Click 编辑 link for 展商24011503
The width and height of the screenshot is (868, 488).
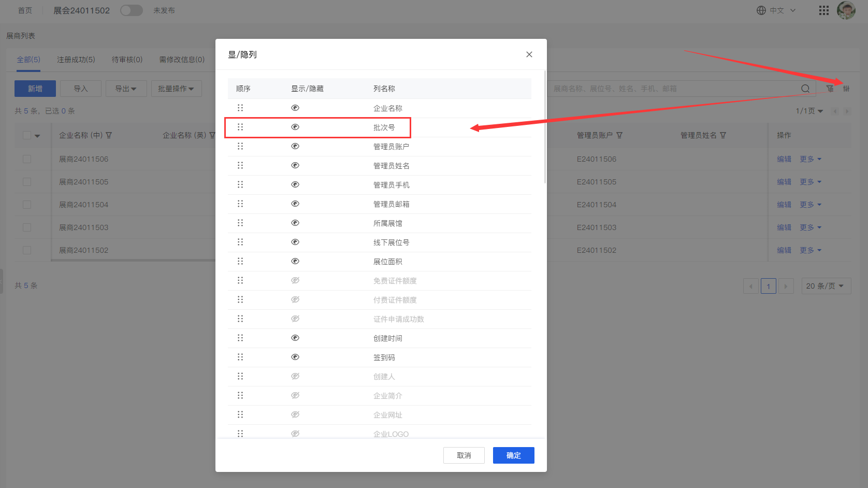784,227
